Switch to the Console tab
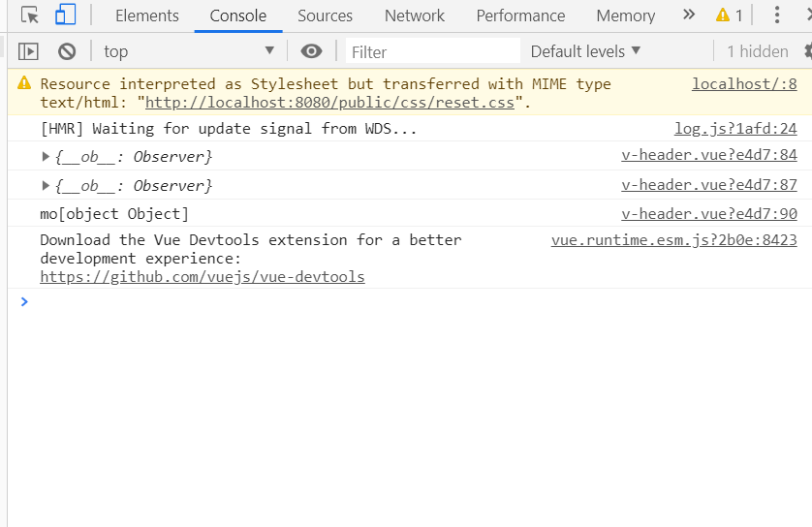Screen dimensions: 812x527 [x=238, y=15]
